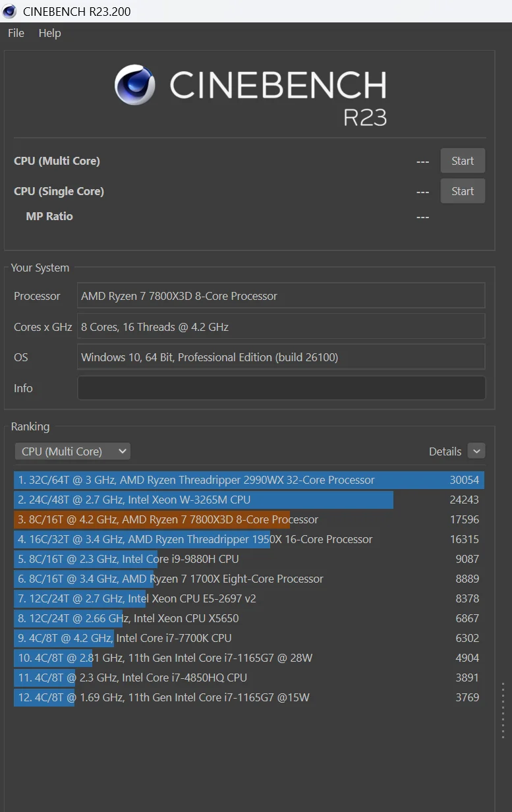Select the Intel Xeon W-3265M ranking row
The image size is (512, 812).
pyautogui.click(x=249, y=500)
